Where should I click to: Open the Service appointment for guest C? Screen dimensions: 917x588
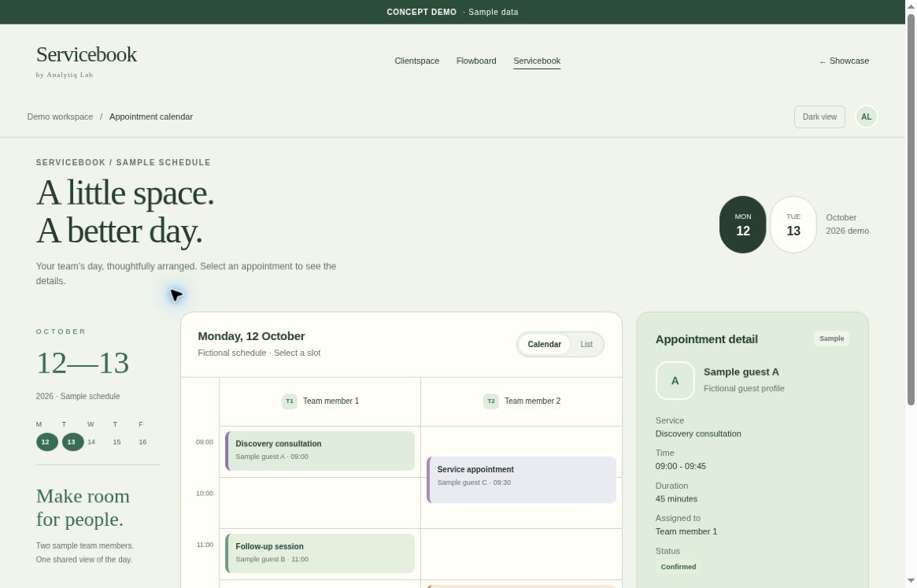(521, 479)
